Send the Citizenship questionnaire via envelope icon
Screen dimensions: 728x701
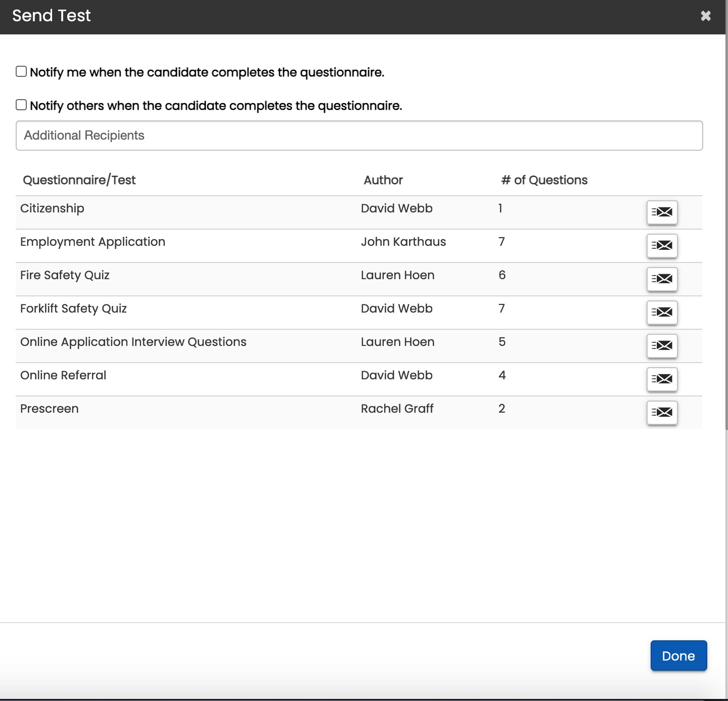point(662,212)
